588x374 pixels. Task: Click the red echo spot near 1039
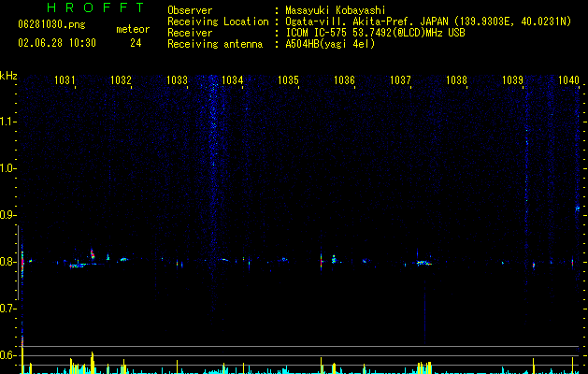(533, 266)
